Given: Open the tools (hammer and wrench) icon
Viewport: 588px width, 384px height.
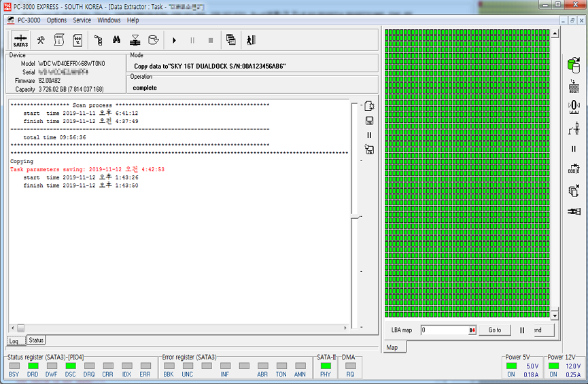Looking at the screenshot, I should pyautogui.click(x=41, y=40).
